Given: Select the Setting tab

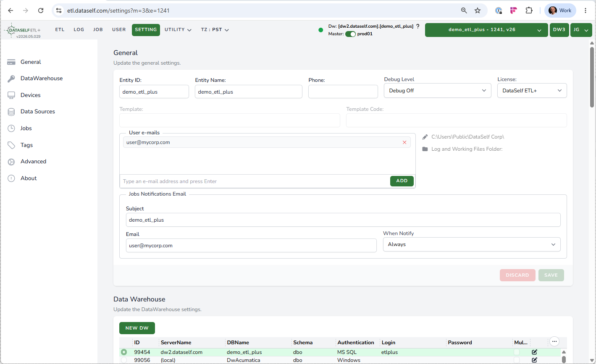Looking at the screenshot, I should tap(146, 30).
